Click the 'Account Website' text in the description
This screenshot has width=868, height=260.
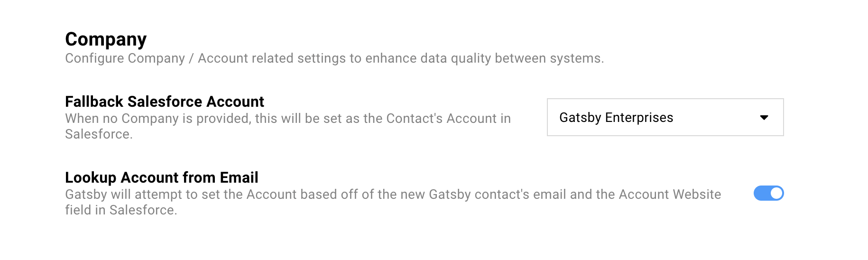coord(669,195)
